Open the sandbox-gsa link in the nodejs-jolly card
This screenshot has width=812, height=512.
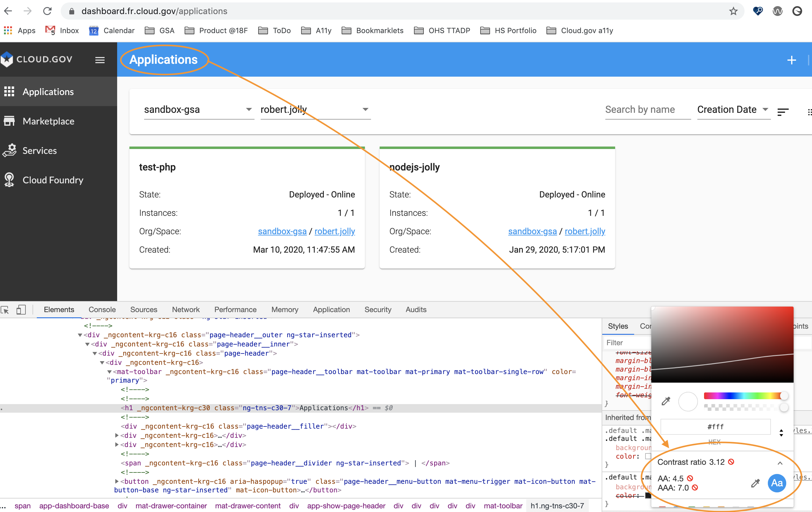[532, 231]
